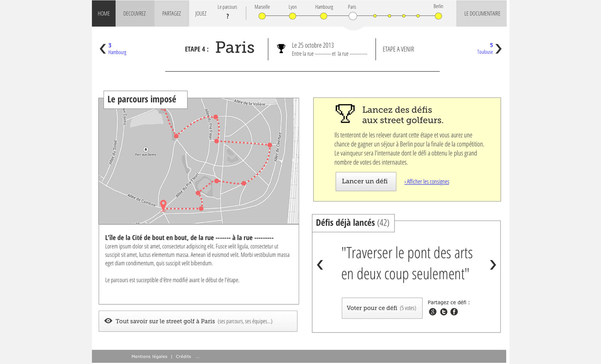
Task: Click the Le 25 octobre 2013 date
Action: [x=313, y=45]
